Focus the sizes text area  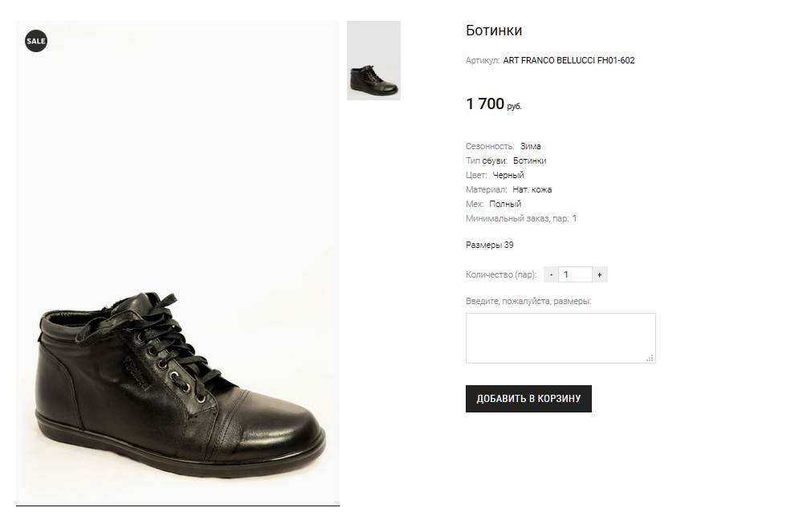[560, 337]
